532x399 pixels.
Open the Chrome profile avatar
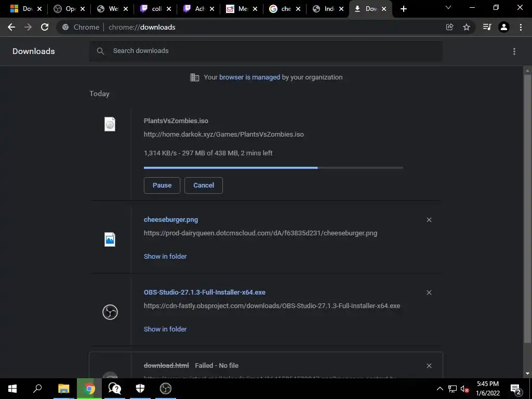coord(504,27)
